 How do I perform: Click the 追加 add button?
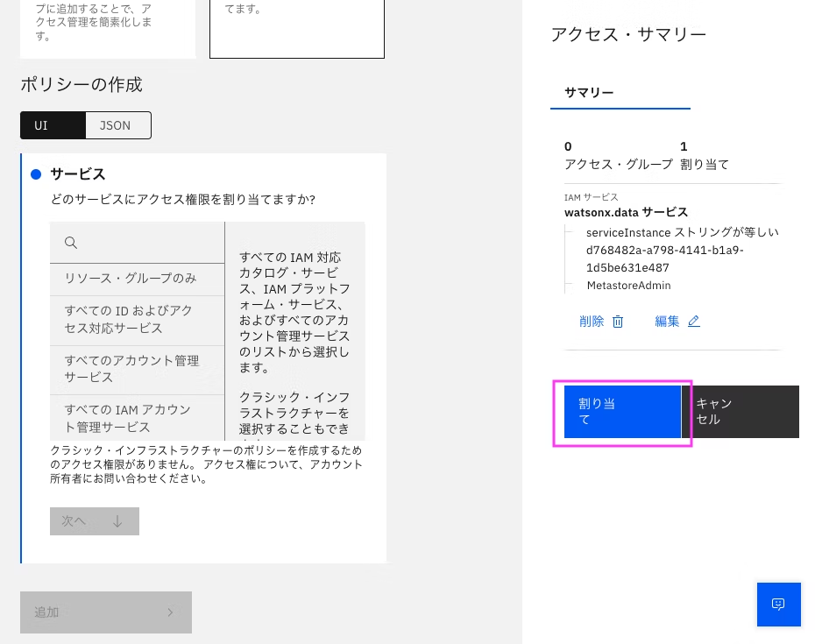pos(106,612)
